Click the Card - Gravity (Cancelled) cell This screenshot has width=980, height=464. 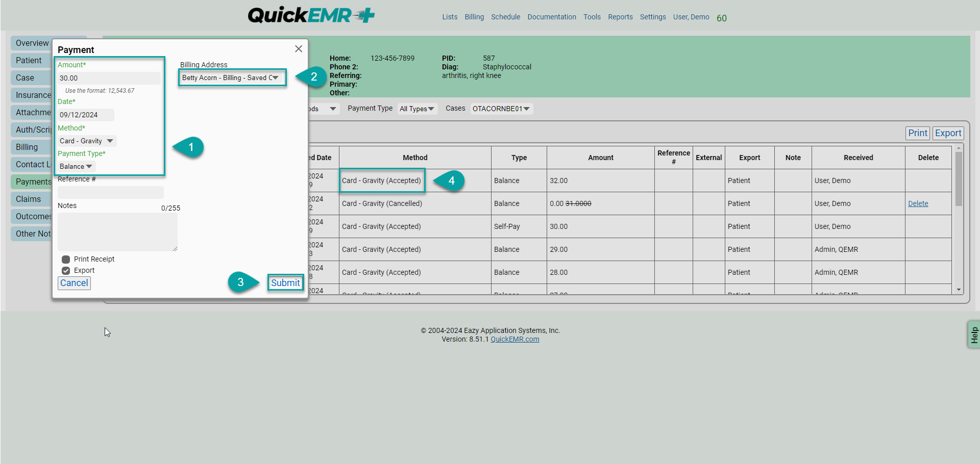tap(415, 203)
